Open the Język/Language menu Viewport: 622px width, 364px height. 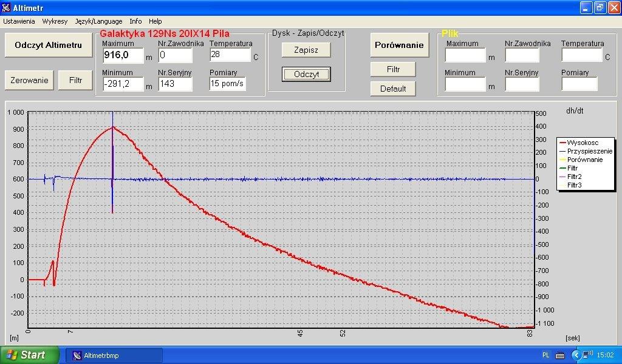tap(98, 21)
